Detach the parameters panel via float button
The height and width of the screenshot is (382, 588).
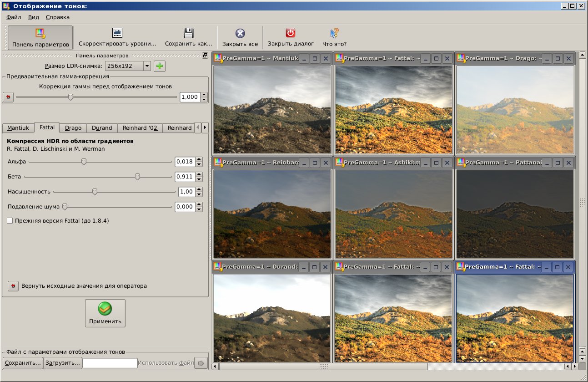click(205, 56)
